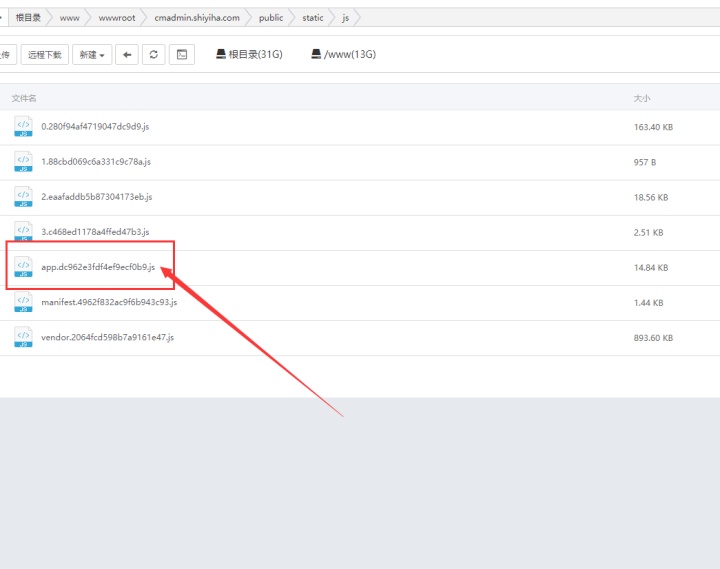The image size is (720, 569).
Task: Click the 893.60 KB size value
Action: click(x=653, y=338)
